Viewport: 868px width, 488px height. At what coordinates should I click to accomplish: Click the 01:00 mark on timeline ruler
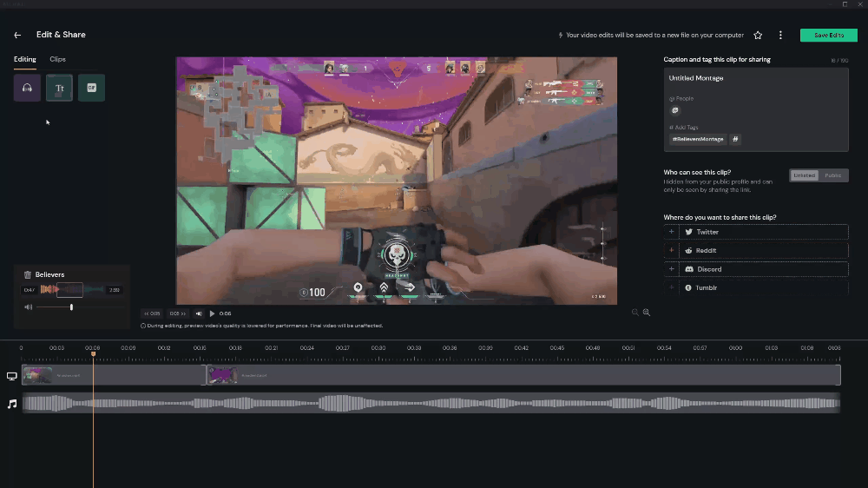coord(735,348)
